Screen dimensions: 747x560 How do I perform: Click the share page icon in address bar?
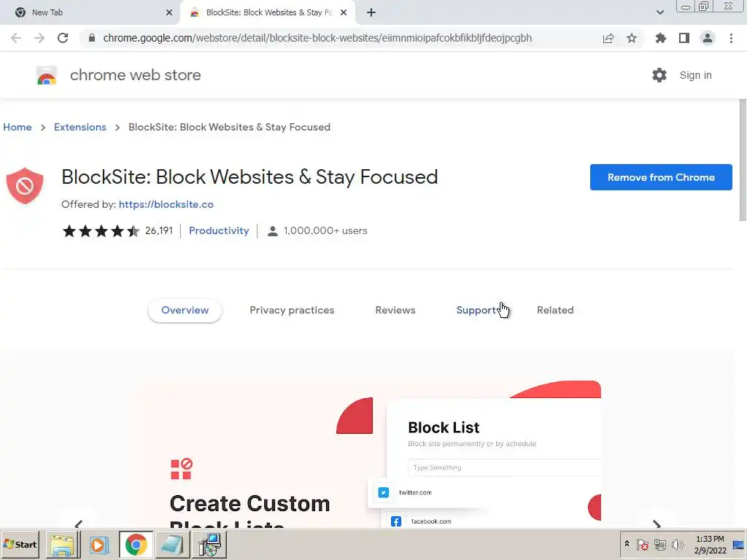click(x=608, y=38)
